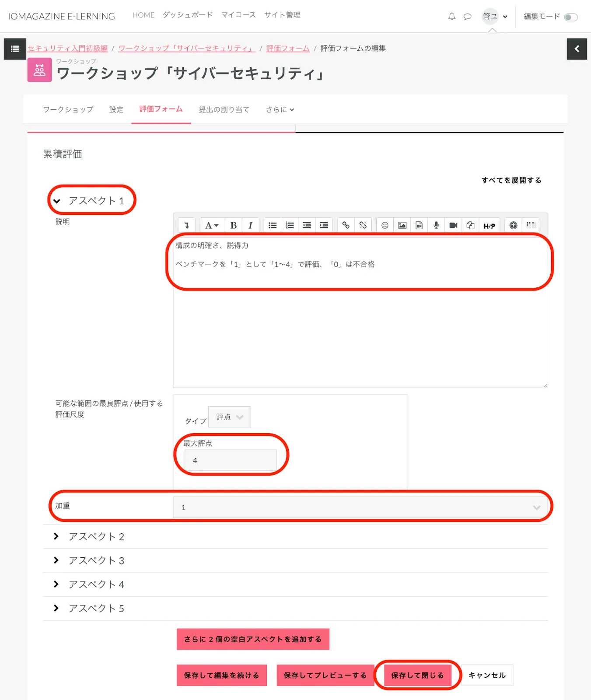Insert a link using the link icon
591x700 pixels.
tap(346, 225)
